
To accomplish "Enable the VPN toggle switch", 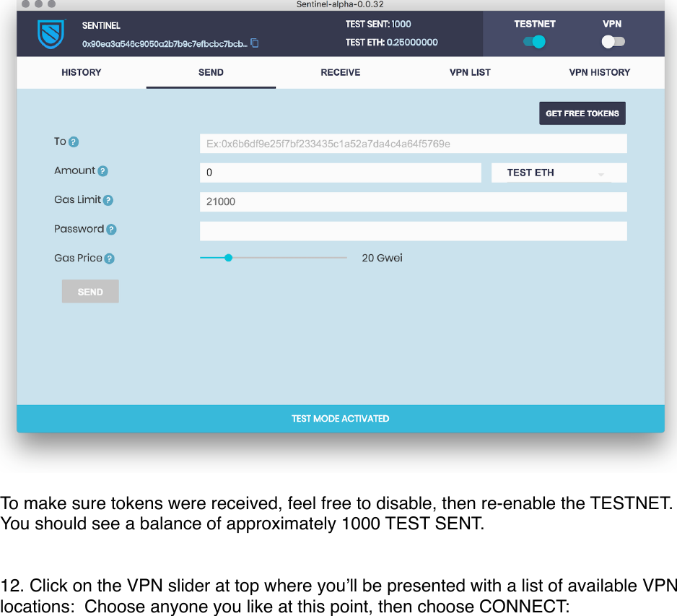I will pyautogui.click(x=613, y=42).
